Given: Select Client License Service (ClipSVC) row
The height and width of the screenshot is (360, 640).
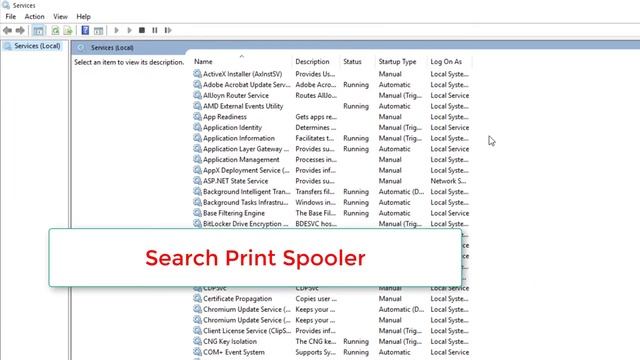Looking at the screenshot, I should [331, 331].
